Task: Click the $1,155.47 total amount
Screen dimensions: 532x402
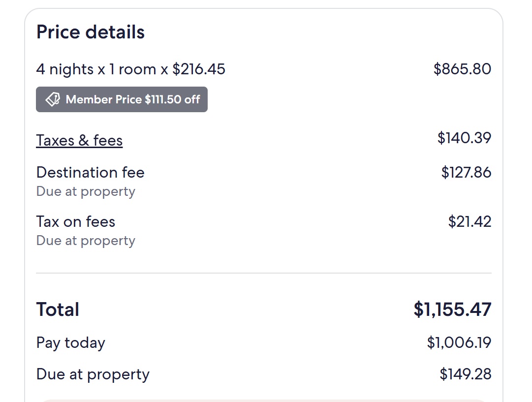Action: [452, 309]
